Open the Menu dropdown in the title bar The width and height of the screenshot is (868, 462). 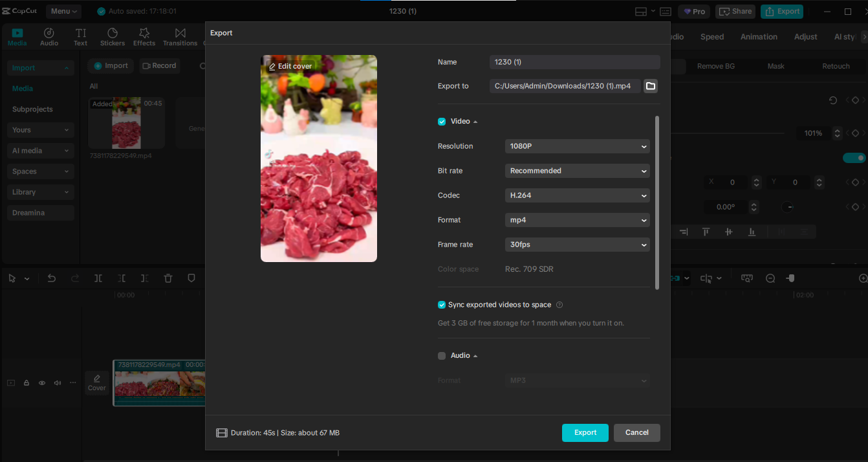coord(63,11)
